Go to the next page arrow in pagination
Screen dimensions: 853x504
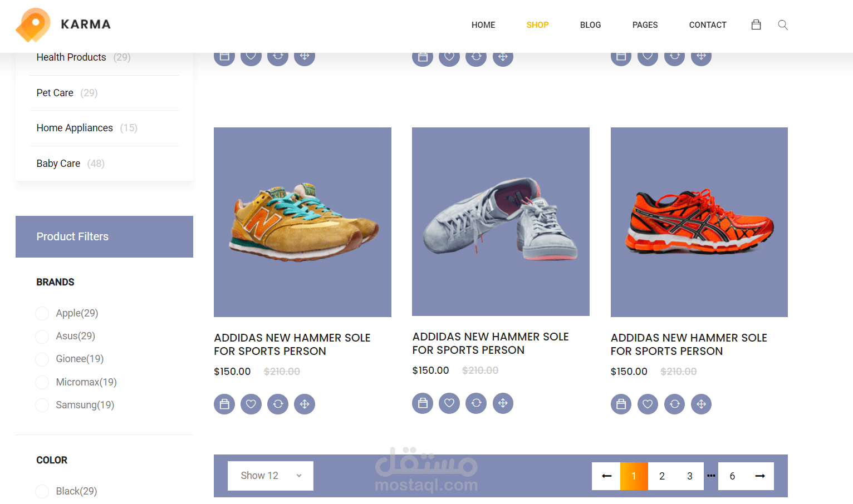(760, 476)
